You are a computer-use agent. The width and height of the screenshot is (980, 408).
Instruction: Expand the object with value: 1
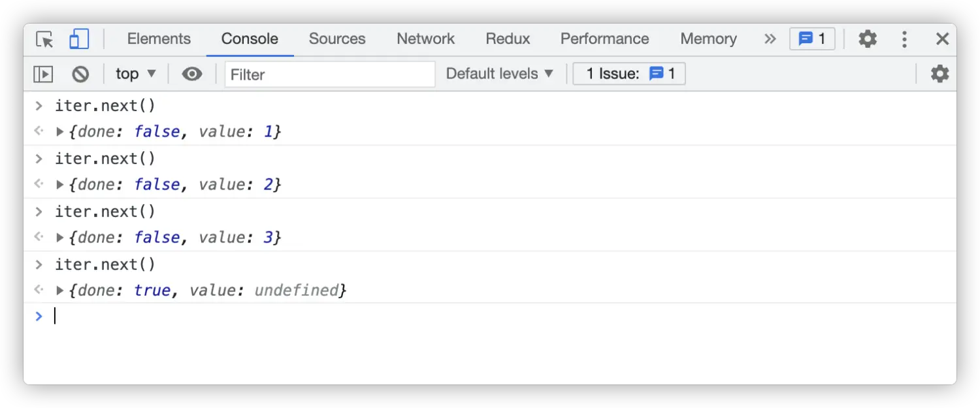[x=60, y=132]
